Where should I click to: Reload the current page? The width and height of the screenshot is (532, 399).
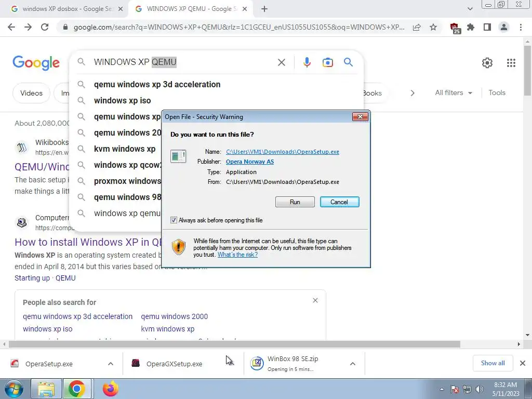coord(45,27)
